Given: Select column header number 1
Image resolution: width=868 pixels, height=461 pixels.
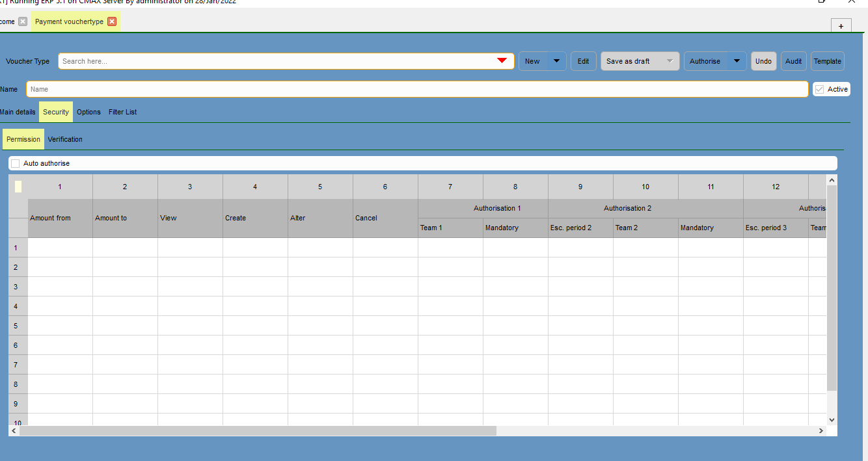Looking at the screenshot, I should pyautogui.click(x=60, y=187).
